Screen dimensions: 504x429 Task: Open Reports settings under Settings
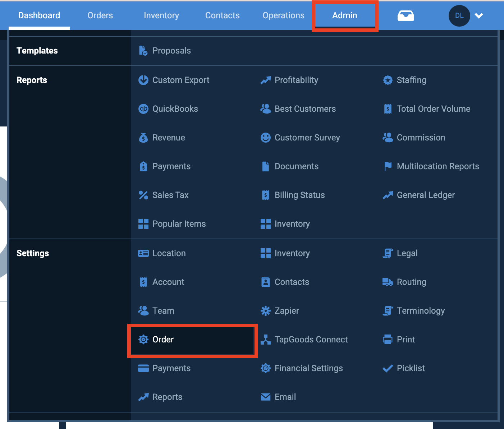(x=167, y=397)
